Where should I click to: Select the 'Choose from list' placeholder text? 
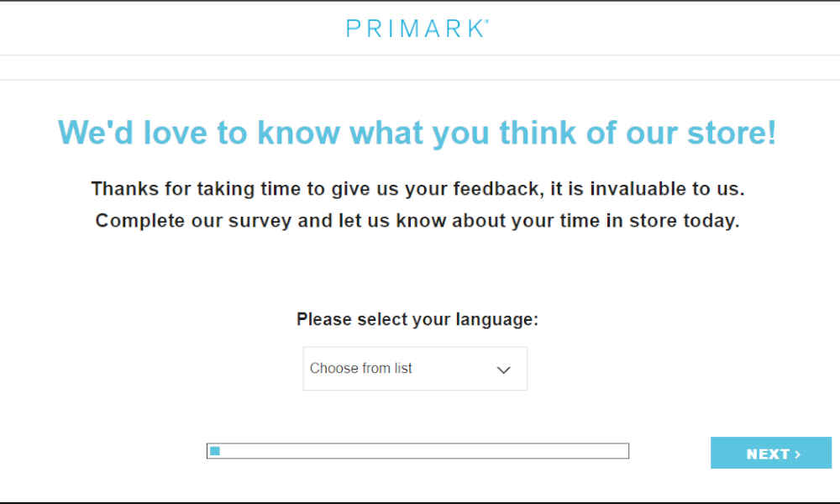(x=360, y=369)
